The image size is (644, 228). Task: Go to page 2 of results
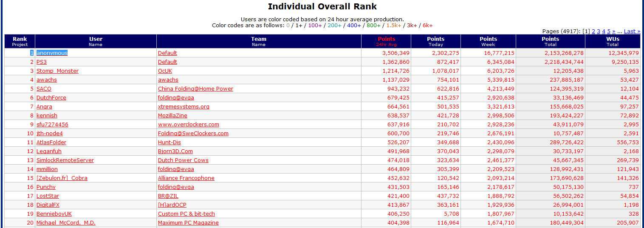pyautogui.click(x=593, y=31)
